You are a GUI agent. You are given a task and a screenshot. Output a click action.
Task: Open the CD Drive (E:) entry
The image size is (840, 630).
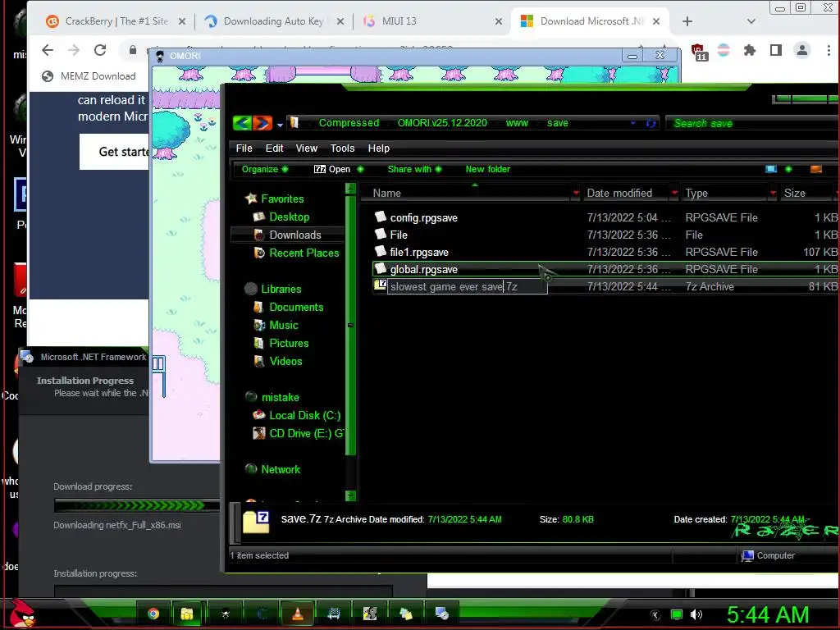pyautogui.click(x=307, y=433)
